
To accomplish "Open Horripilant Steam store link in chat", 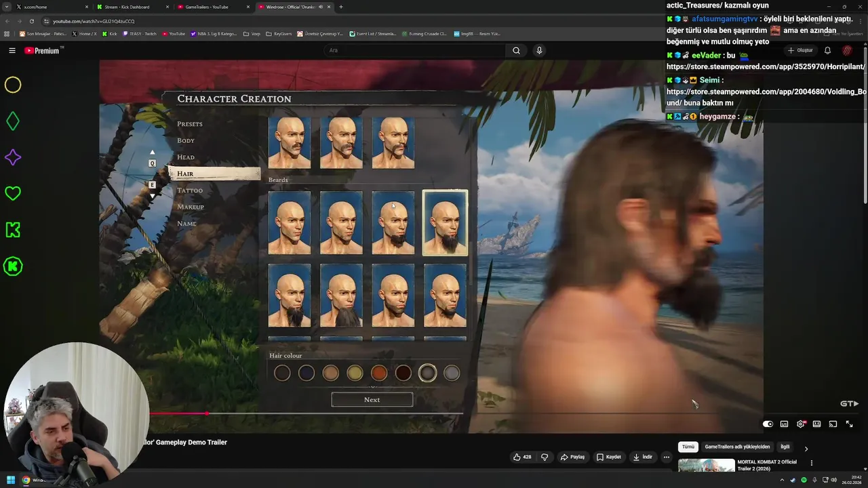I will point(766,67).
